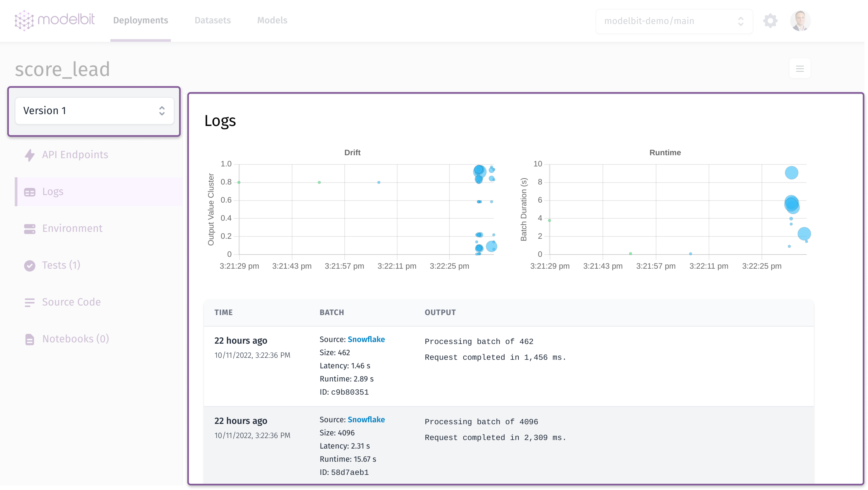
Task: Click the Drift chart title
Action: tap(352, 152)
